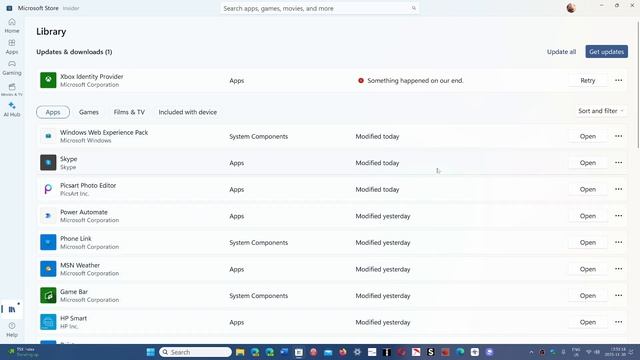This screenshot has height=360, width=640.
Task: Open Game Bar
Action: coord(588,295)
